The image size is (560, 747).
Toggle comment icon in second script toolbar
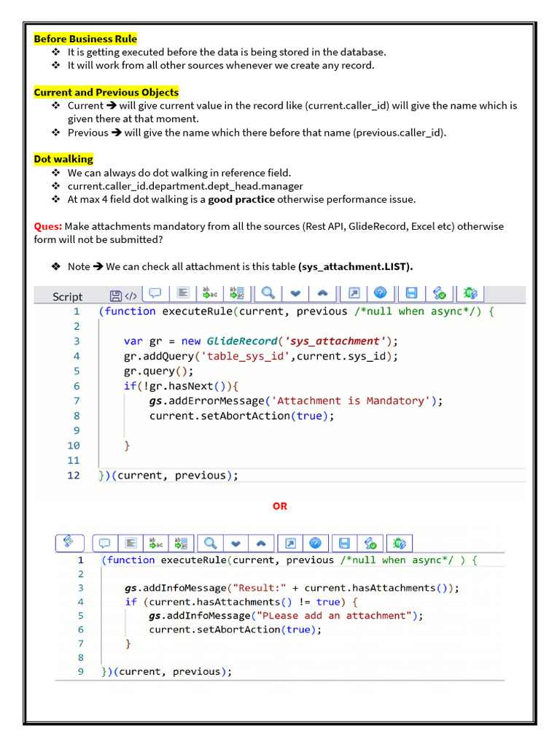click(104, 543)
